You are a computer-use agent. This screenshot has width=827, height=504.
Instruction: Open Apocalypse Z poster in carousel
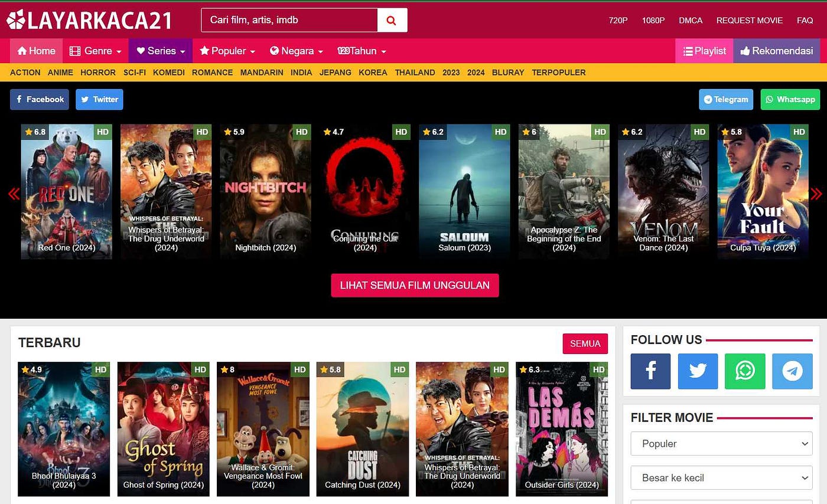[564, 192]
